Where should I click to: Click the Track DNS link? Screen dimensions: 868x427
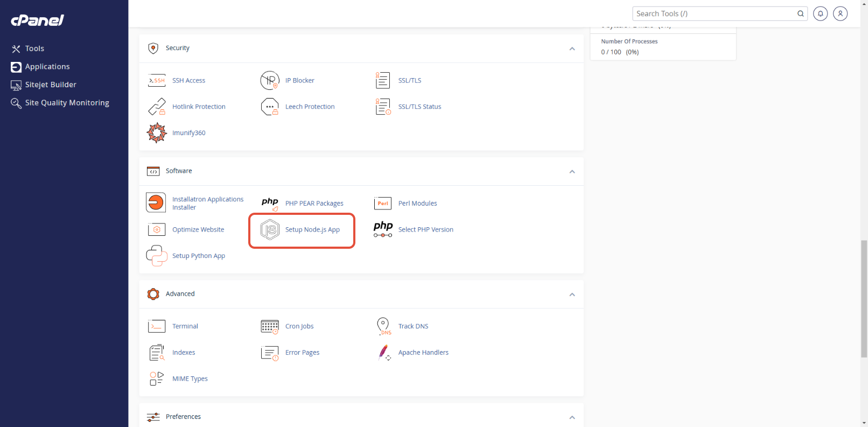(x=414, y=326)
